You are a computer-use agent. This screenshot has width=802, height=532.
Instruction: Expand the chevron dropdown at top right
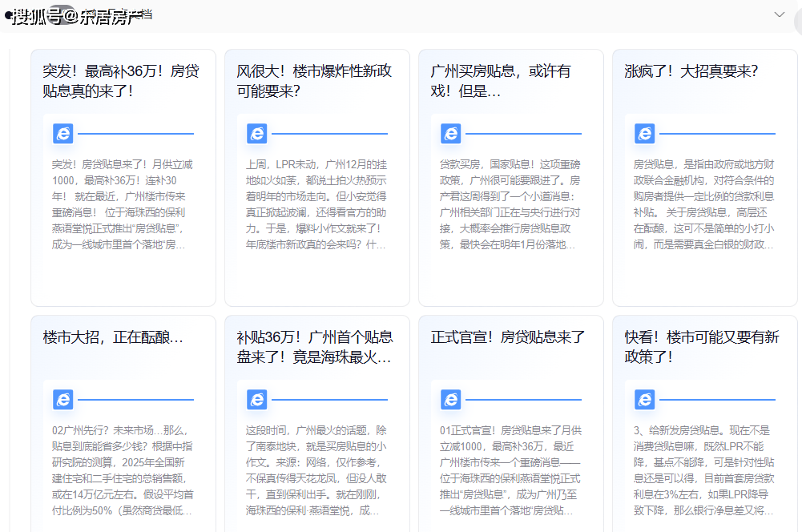pyautogui.click(x=779, y=14)
